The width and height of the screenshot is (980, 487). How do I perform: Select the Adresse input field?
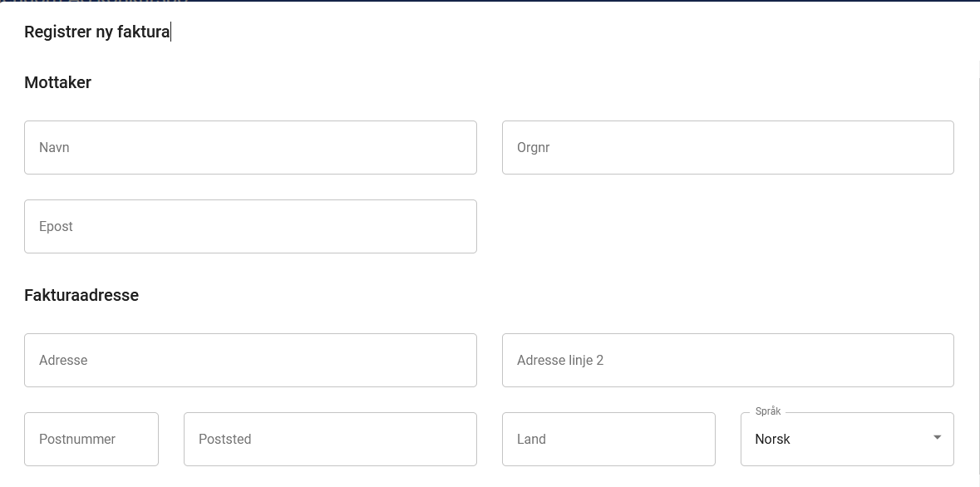point(250,361)
